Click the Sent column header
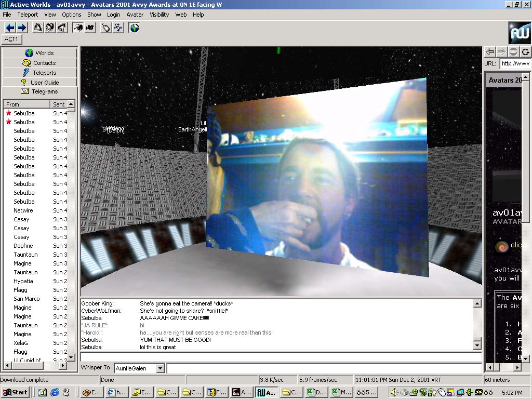 click(x=59, y=104)
